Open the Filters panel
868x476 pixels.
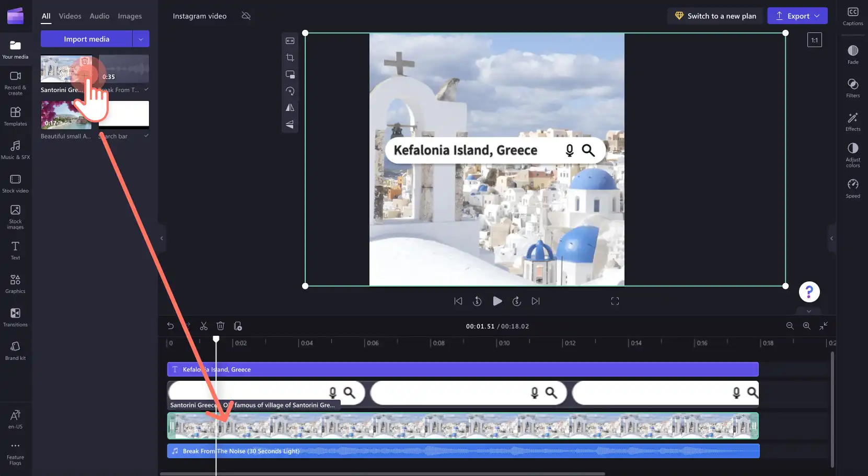(x=853, y=88)
